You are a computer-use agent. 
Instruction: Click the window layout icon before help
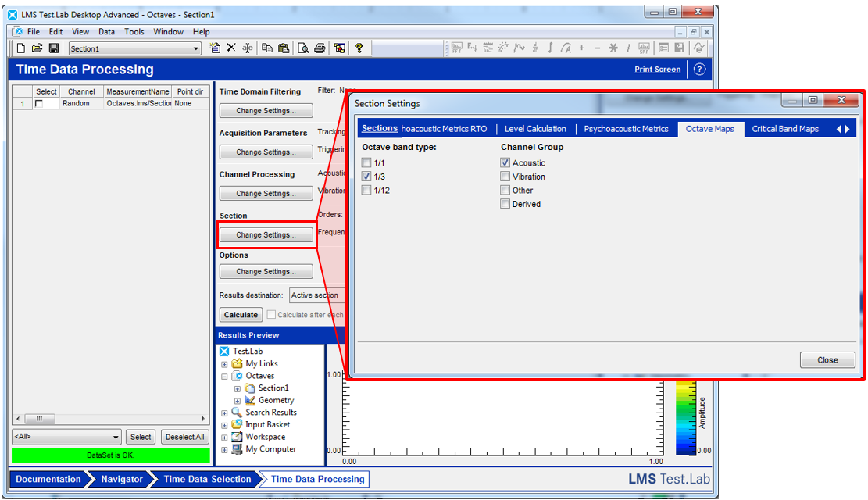coord(339,48)
